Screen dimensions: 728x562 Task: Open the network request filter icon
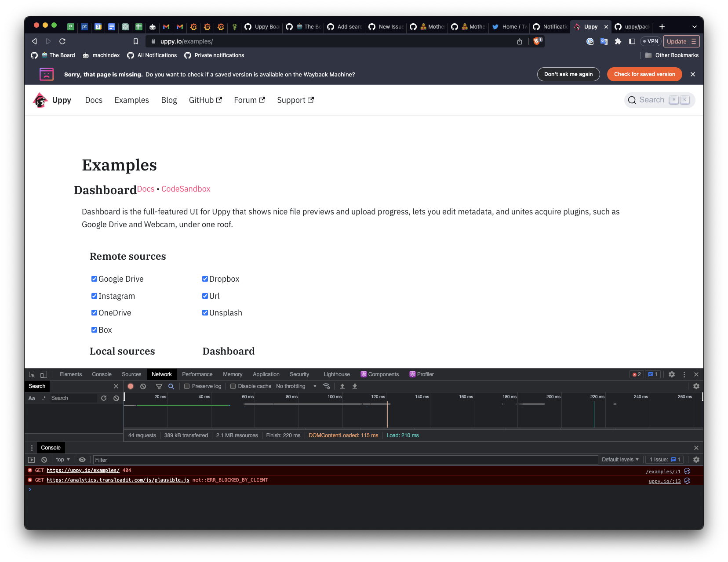click(x=159, y=386)
